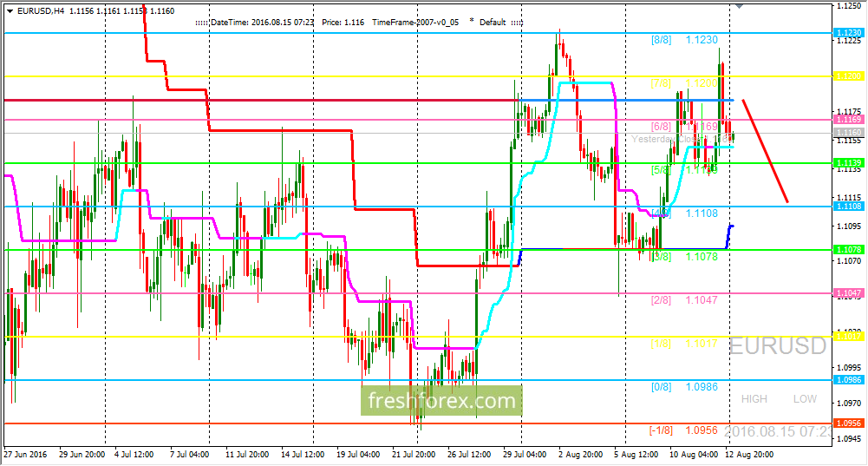This screenshot has height=466, width=868.
Task: Click the 2 Aug 20:00 time axis label
Action: coord(581,455)
